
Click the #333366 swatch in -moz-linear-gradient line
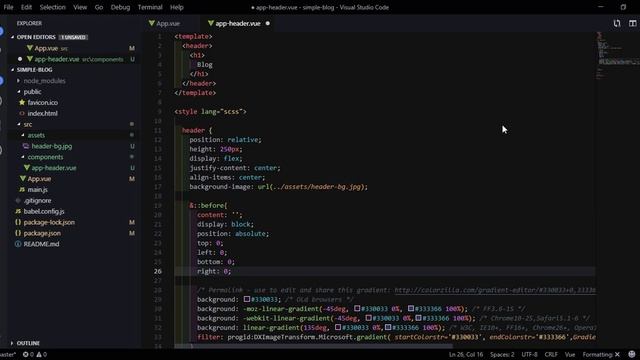[x=411, y=309]
